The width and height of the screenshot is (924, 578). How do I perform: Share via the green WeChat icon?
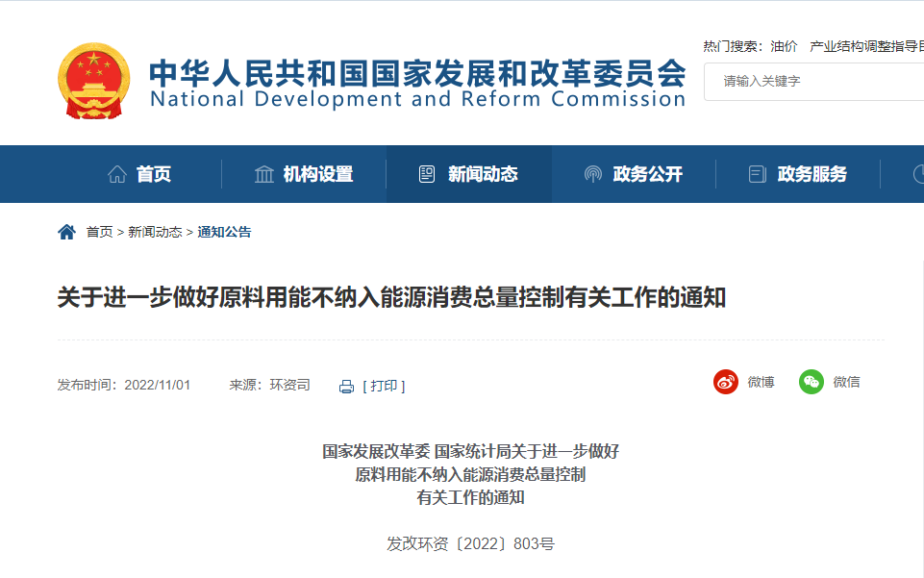pyautogui.click(x=811, y=382)
